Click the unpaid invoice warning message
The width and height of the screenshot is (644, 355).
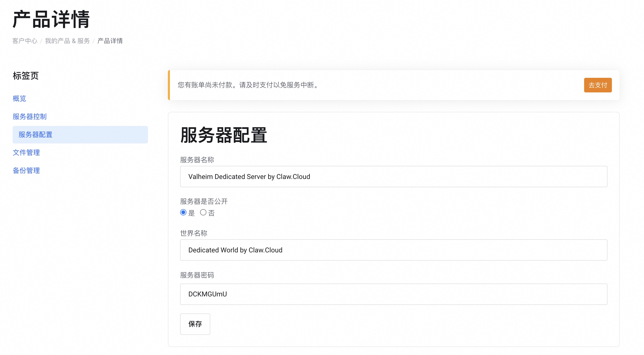(x=249, y=85)
